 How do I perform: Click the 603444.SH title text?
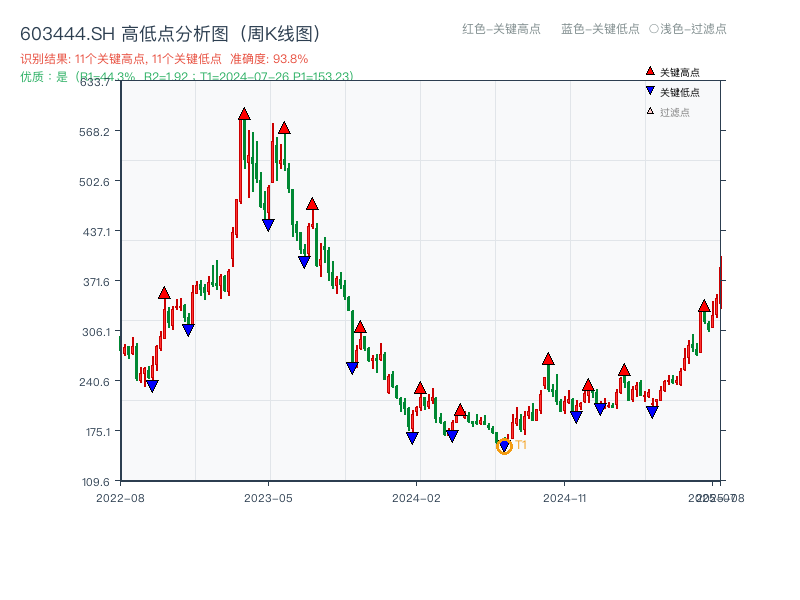click(x=68, y=32)
